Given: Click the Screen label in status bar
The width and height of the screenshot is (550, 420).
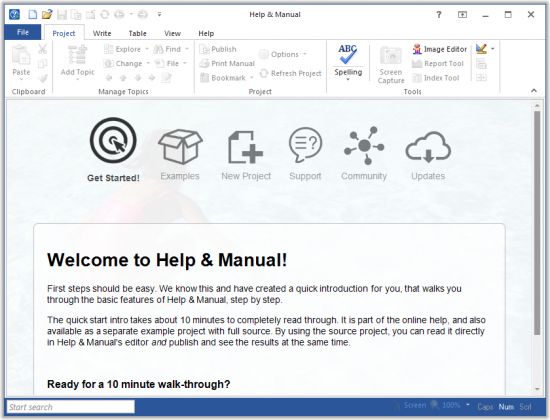Looking at the screenshot, I should [x=415, y=405].
